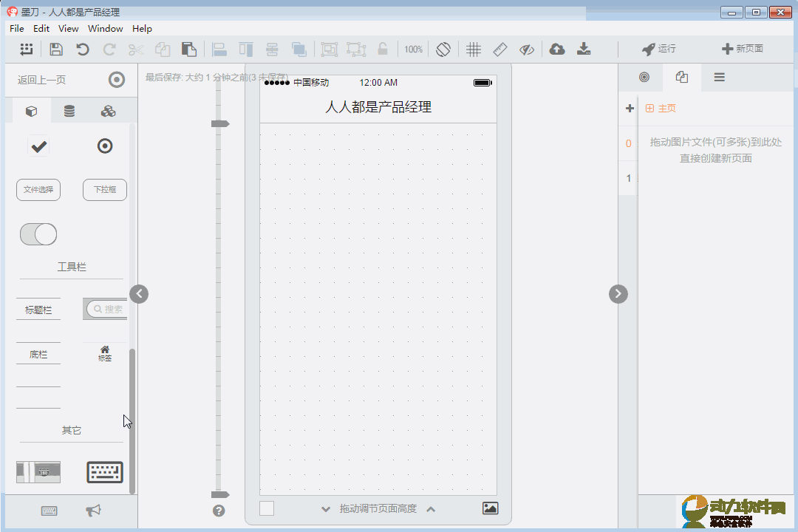Align selected widgets left
The height and width of the screenshot is (532, 798).
219,50
